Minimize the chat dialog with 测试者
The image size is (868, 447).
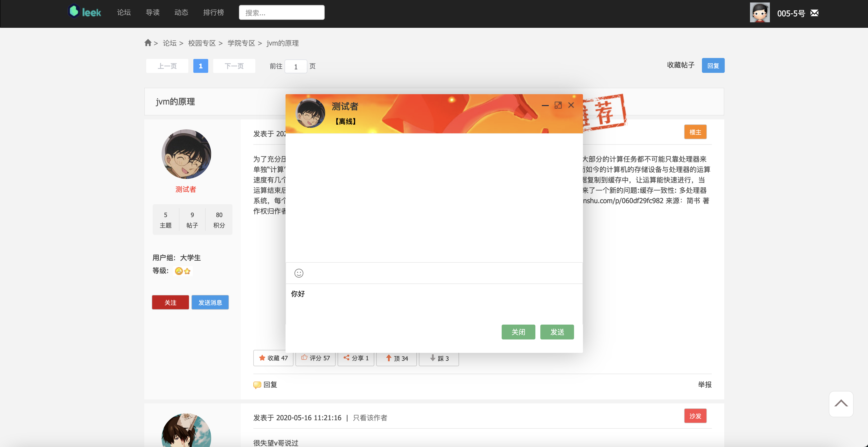(x=545, y=106)
